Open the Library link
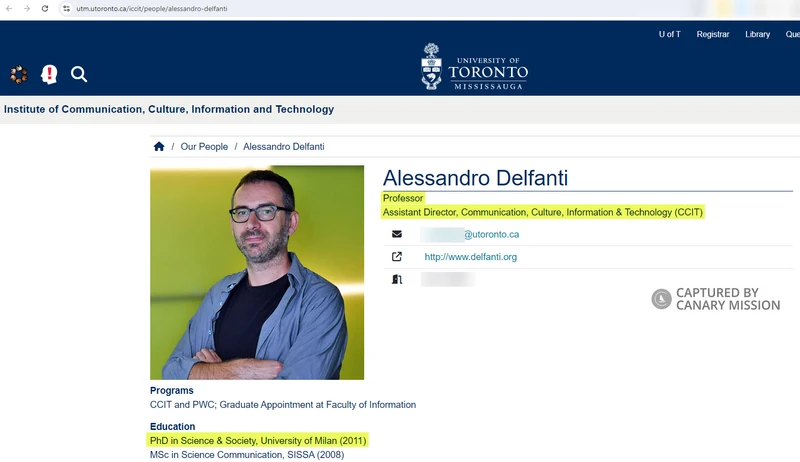Viewport: 800px width, 462px height. tap(757, 34)
